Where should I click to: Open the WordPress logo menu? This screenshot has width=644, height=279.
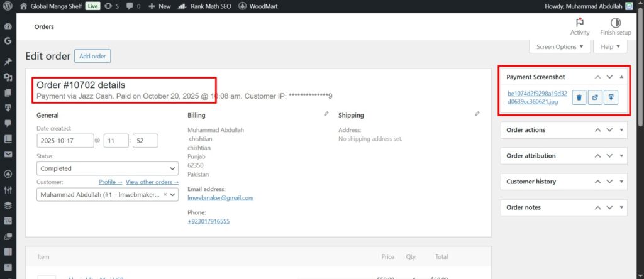(8, 6)
